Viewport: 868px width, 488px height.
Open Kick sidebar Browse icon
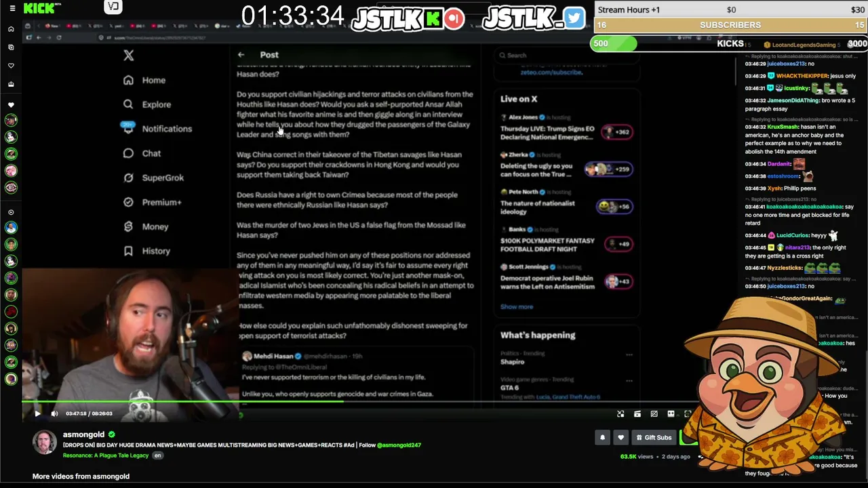[11, 47]
